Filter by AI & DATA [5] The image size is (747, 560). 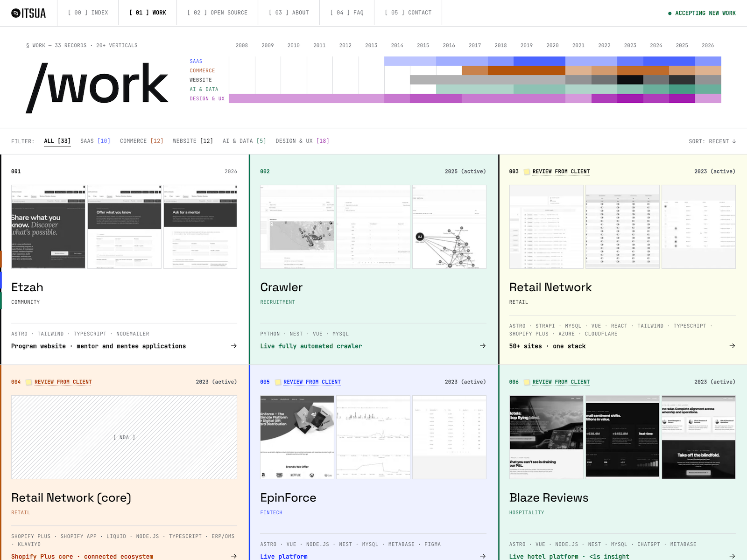(x=244, y=141)
